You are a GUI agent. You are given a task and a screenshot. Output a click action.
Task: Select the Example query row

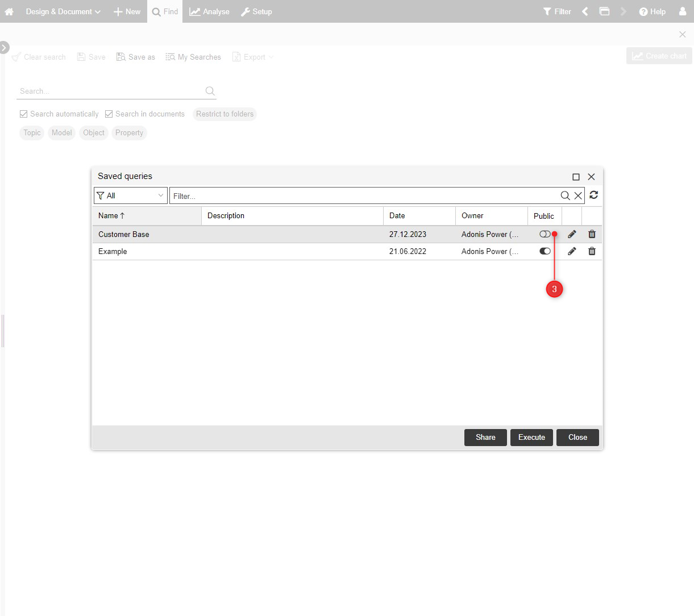coord(347,251)
